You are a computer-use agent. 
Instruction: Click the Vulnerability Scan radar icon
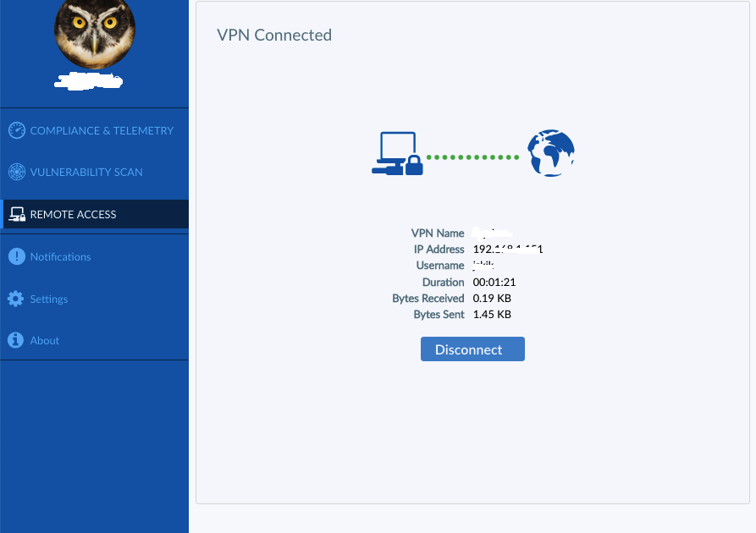pyautogui.click(x=17, y=172)
